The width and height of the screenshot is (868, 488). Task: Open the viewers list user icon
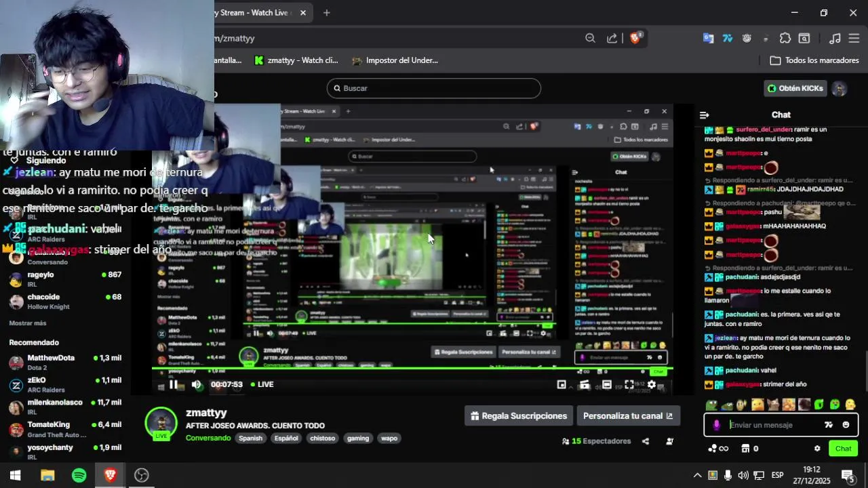(670, 441)
